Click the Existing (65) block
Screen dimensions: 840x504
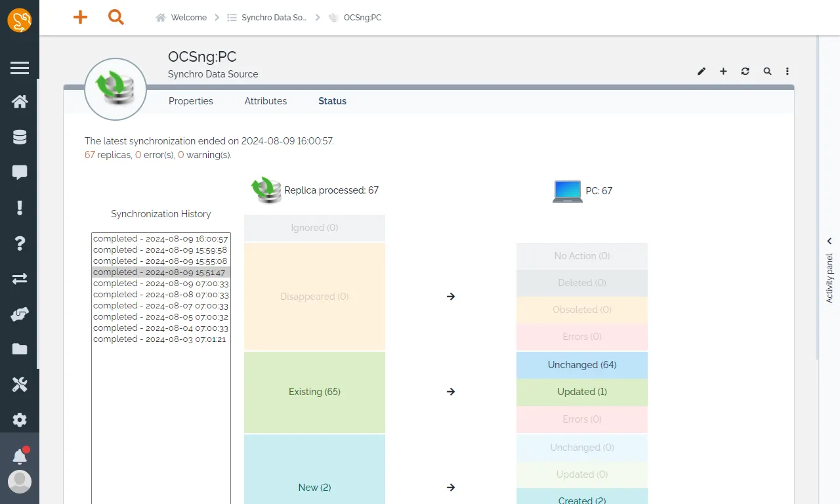pos(314,392)
